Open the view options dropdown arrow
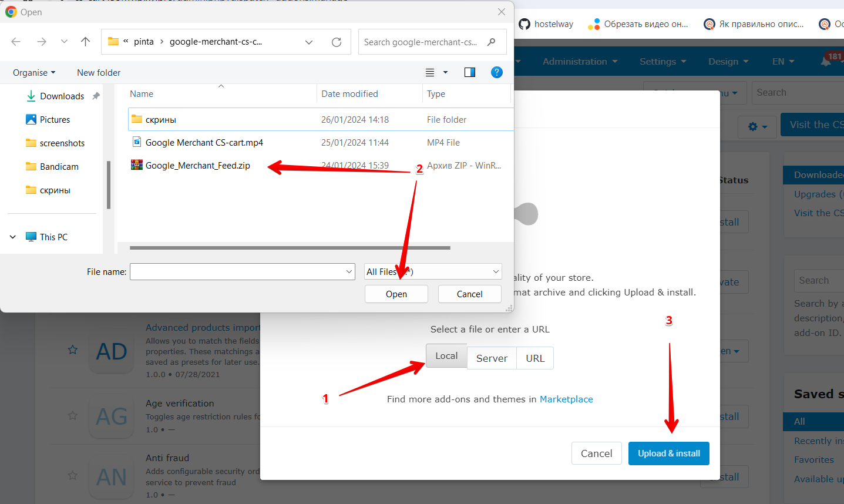The width and height of the screenshot is (844, 504). pyautogui.click(x=445, y=72)
